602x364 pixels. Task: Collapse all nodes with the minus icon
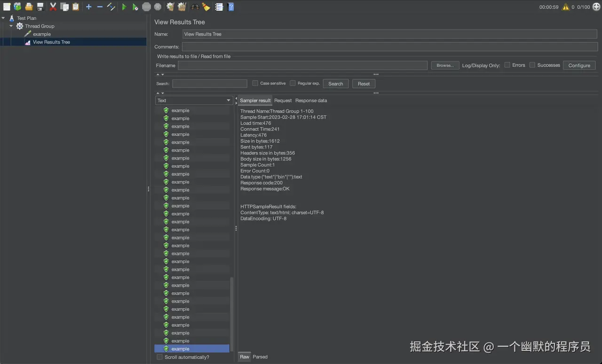[100, 7]
